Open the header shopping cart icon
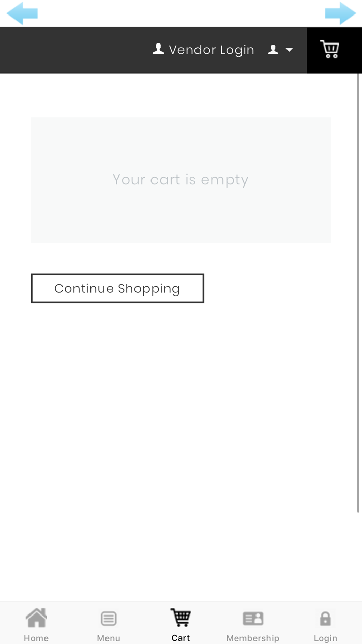Screen dimensions: 362x644 pyautogui.click(x=329, y=50)
